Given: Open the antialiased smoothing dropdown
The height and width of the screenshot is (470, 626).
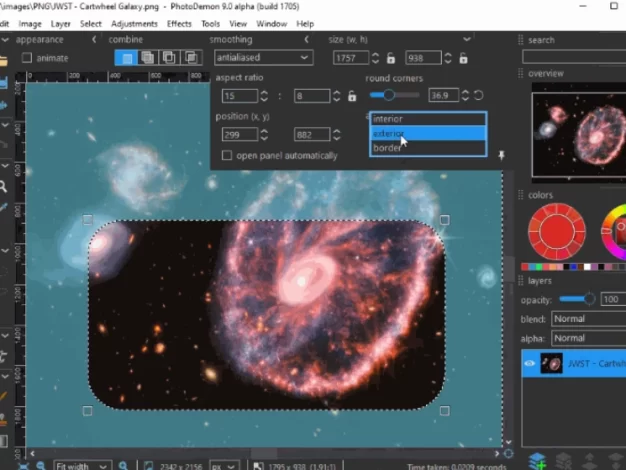Looking at the screenshot, I should 263,58.
